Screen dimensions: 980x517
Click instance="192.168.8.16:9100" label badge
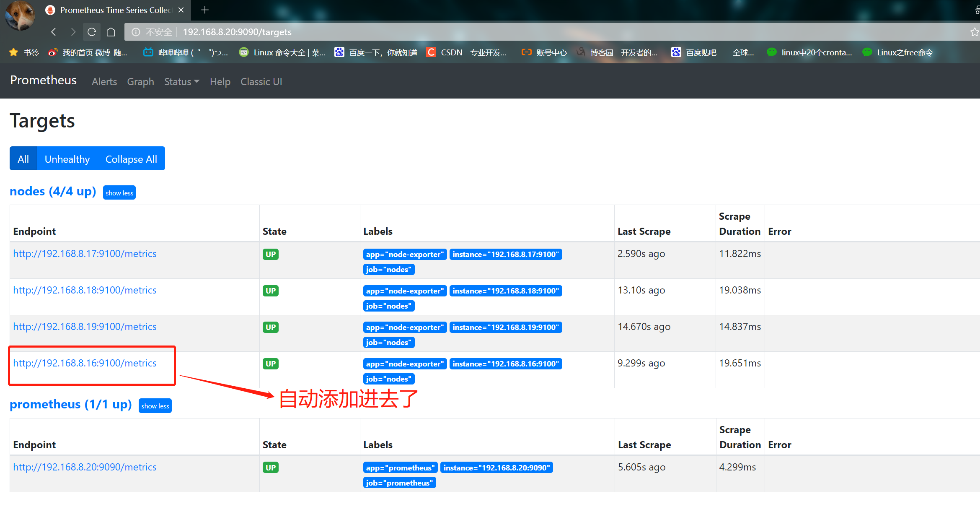(506, 364)
